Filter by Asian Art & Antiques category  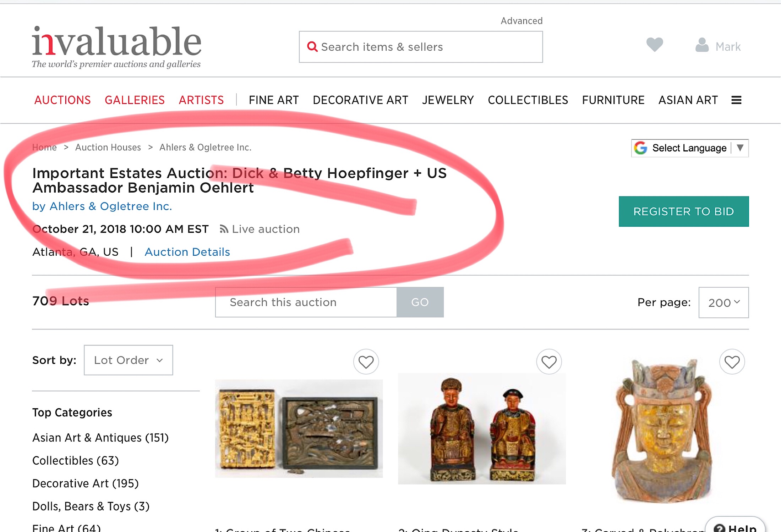coord(100,438)
